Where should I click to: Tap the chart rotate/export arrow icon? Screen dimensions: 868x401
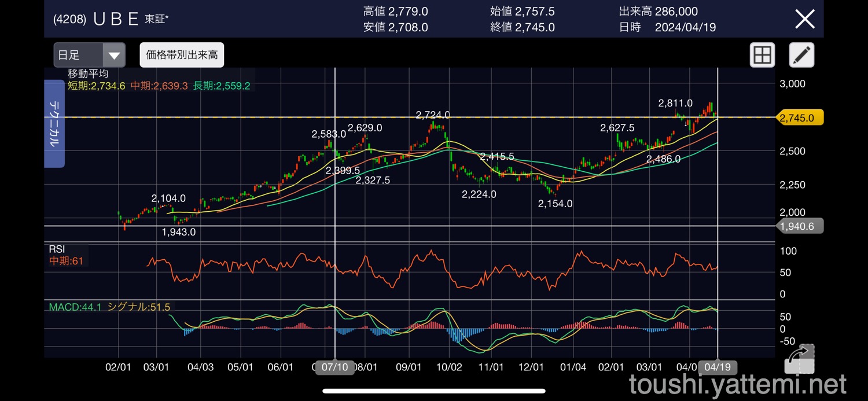tap(799, 359)
